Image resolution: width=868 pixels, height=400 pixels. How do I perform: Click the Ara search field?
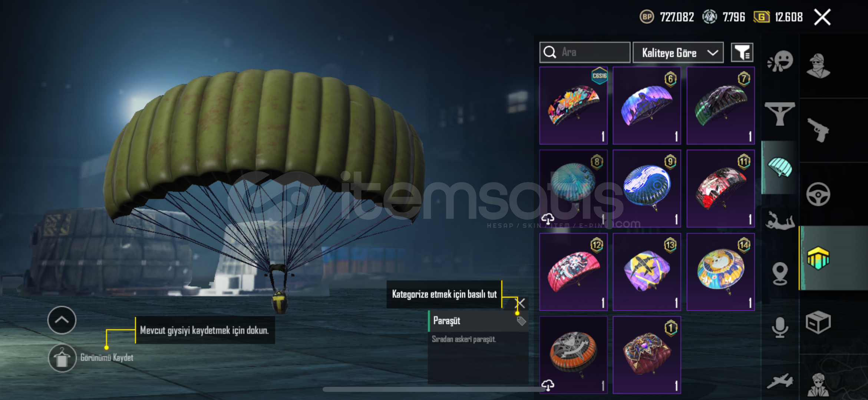pos(585,52)
